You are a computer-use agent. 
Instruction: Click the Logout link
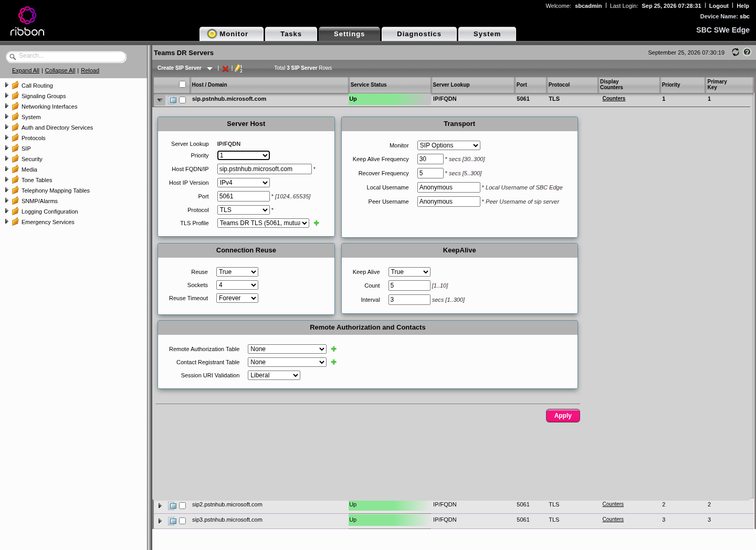pyautogui.click(x=719, y=6)
